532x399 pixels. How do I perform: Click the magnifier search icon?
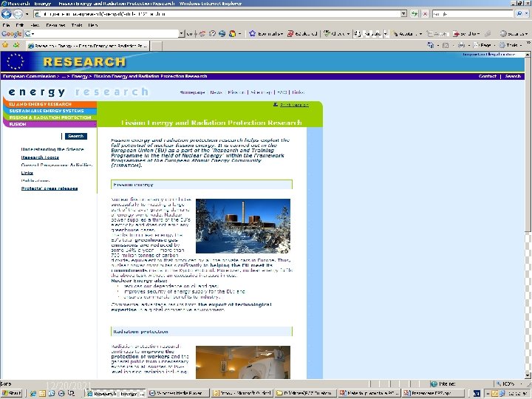519,14
